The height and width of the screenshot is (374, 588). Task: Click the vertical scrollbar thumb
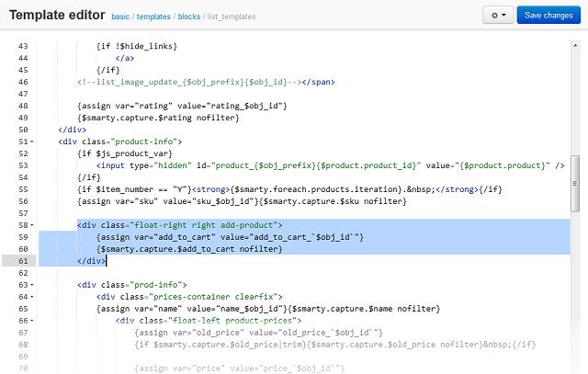click(x=575, y=184)
